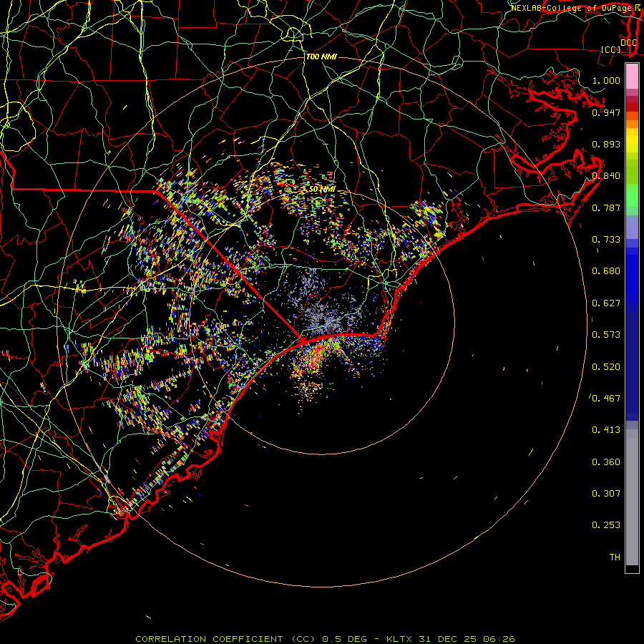Pick the gray color bar segment
This screenshot has width=644, height=644.
(632, 497)
